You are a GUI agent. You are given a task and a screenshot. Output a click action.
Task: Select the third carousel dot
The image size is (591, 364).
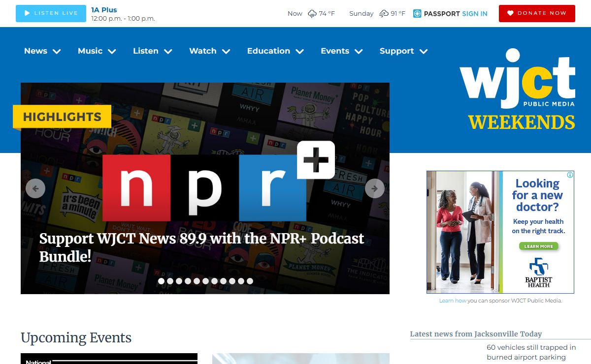click(179, 281)
